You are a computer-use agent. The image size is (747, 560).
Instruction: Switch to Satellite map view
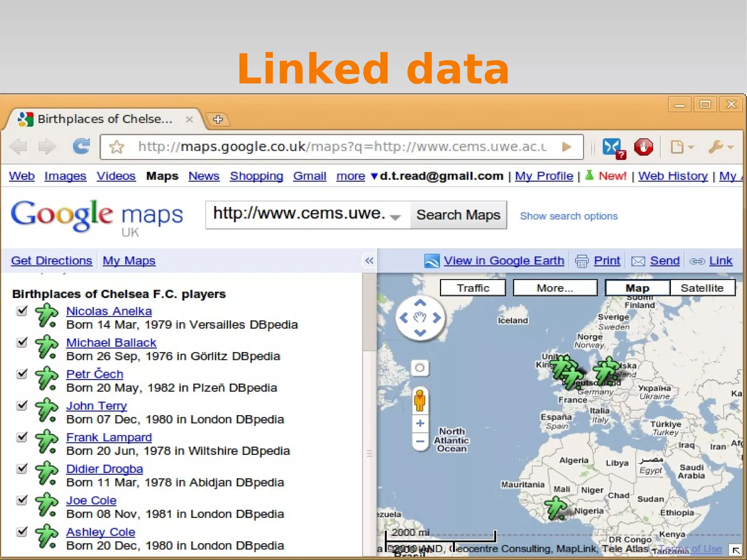pyautogui.click(x=703, y=288)
